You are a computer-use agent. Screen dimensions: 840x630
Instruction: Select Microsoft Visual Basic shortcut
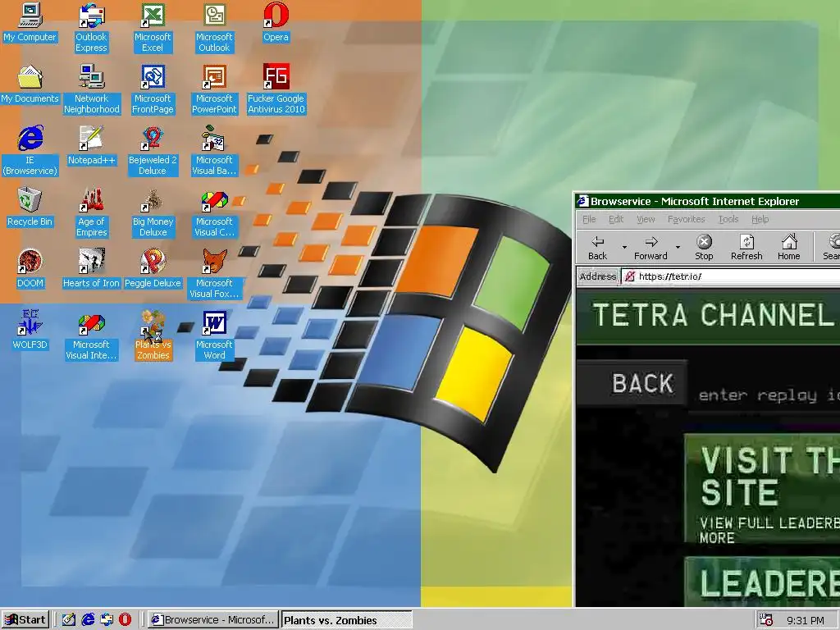(x=214, y=150)
